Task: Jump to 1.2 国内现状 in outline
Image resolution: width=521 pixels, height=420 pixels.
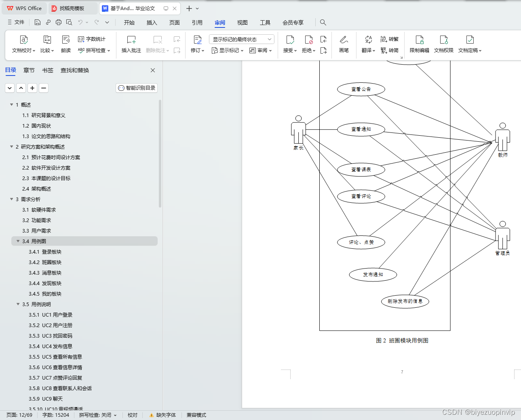Action: [36, 126]
